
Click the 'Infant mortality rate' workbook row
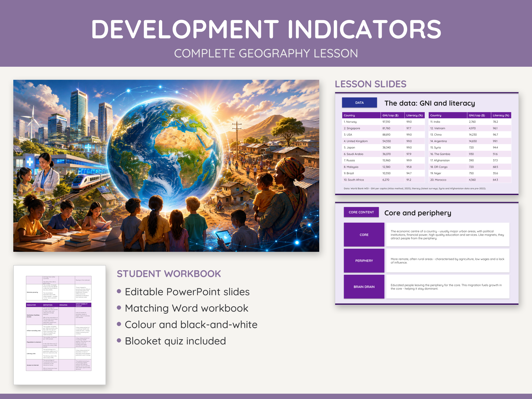tap(59, 331)
